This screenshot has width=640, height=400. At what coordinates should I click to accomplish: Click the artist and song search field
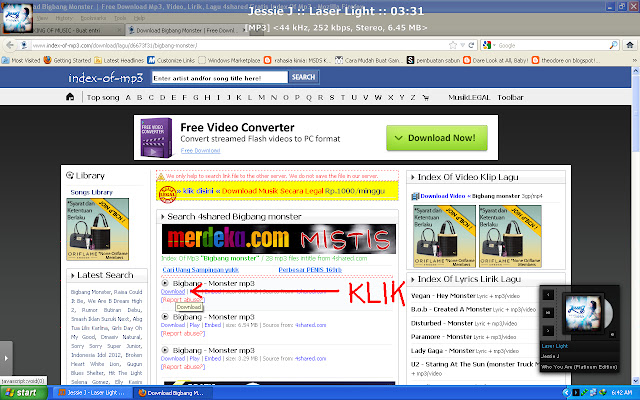(x=220, y=78)
